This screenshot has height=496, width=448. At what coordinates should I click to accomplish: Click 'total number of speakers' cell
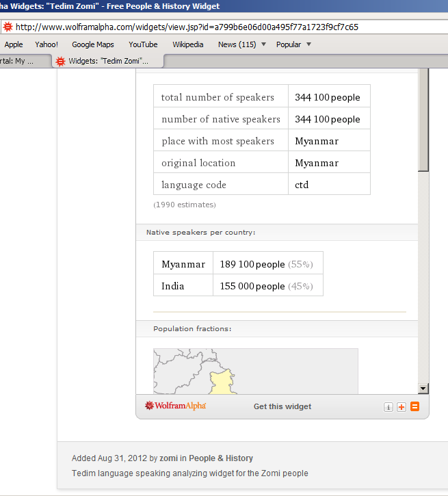click(221, 97)
